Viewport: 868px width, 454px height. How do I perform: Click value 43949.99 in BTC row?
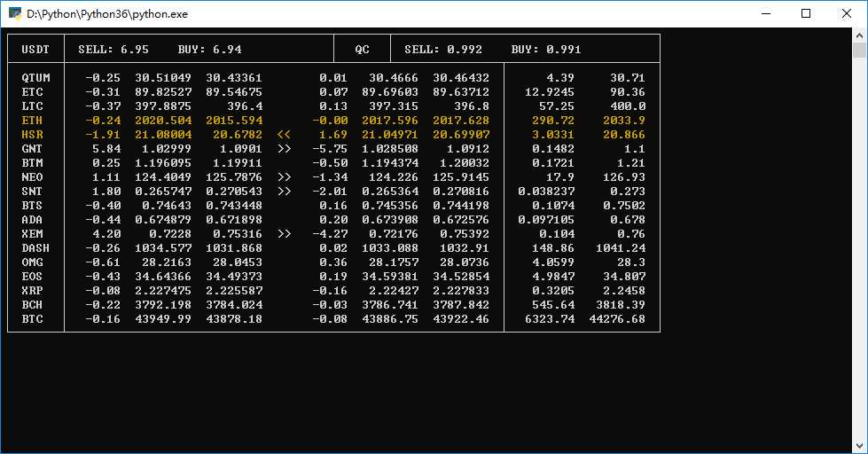coord(163,319)
